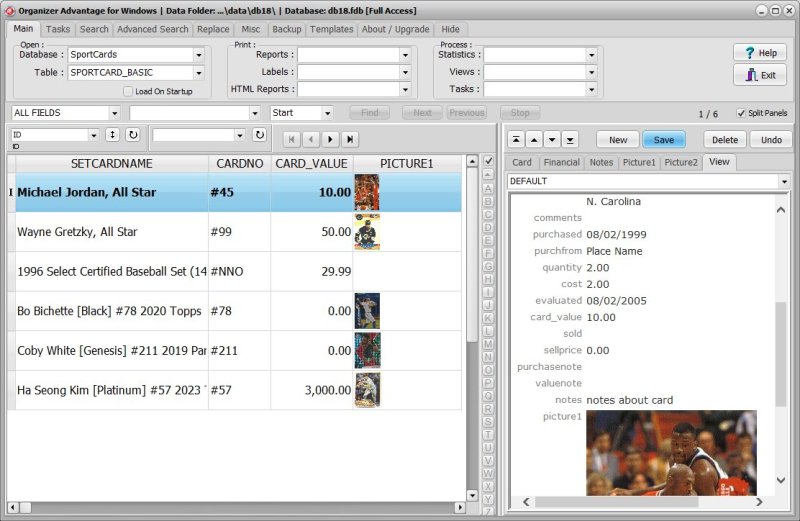Image resolution: width=800 pixels, height=521 pixels.
Task: Move down one record in detail panel
Action: 552,139
